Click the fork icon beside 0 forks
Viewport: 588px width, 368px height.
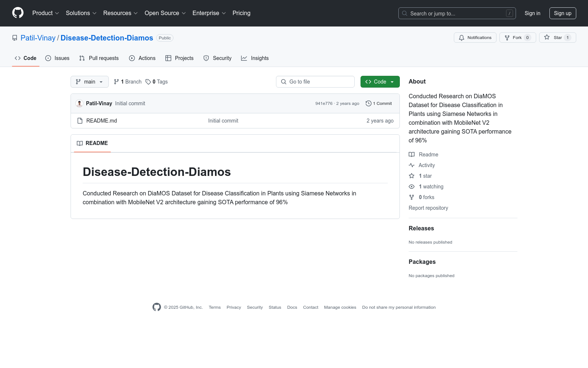coord(412,197)
